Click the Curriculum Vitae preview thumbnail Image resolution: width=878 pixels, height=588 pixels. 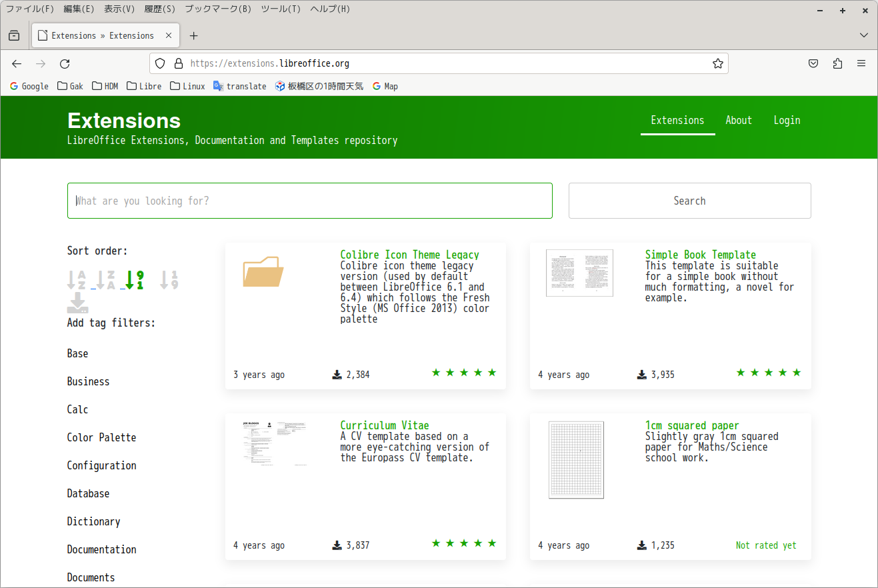pyautogui.click(x=275, y=443)
